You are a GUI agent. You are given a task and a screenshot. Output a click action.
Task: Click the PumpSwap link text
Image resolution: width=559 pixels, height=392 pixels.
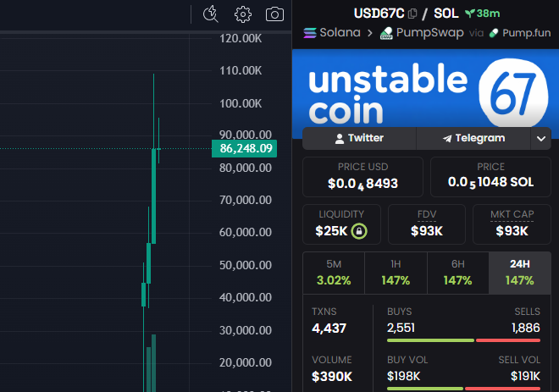click(430, 33)
